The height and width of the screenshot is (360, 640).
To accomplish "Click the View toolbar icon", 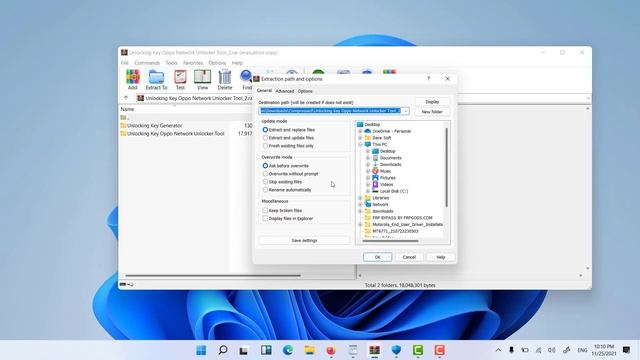I will [x=202, y=80].
